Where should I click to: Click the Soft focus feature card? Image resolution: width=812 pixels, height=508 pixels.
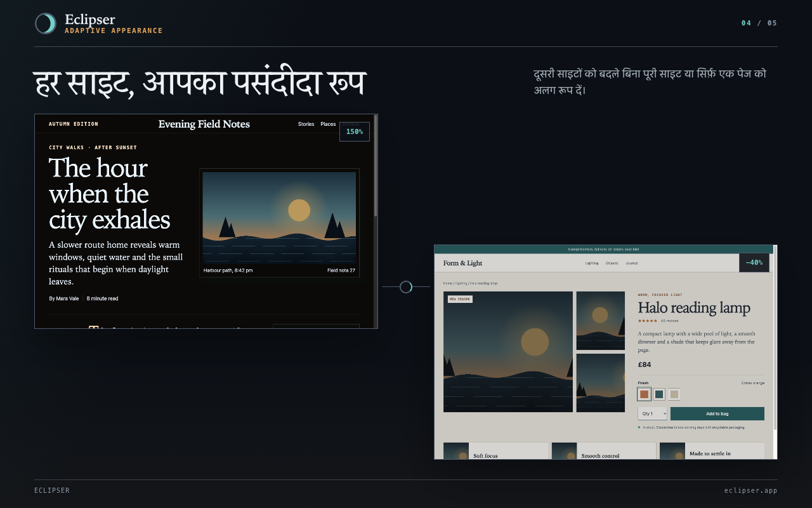(495, 451)
